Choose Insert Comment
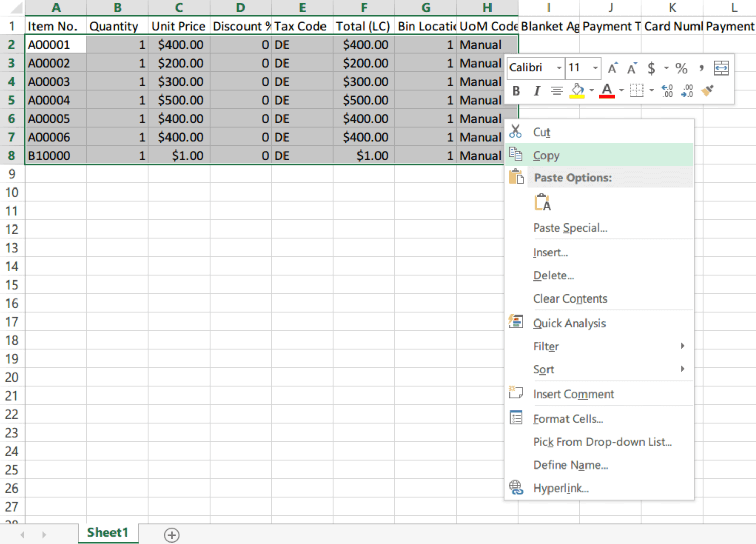The image size is (756, 544). [599, 394]
